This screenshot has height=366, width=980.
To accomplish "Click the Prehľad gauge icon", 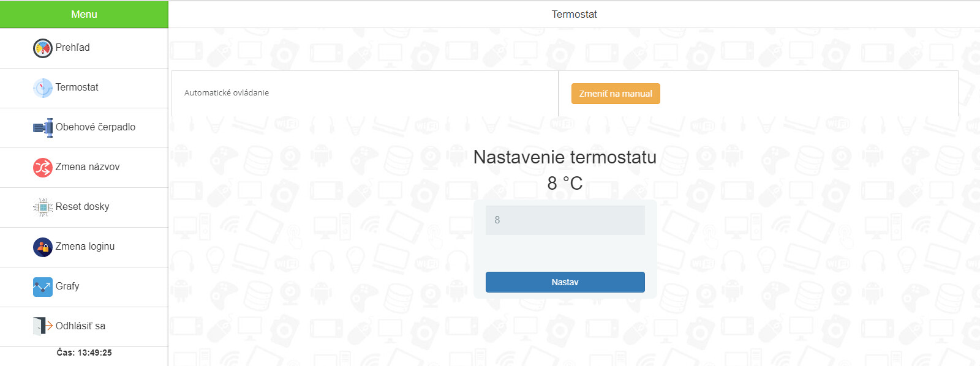I will pyautogui.click(x=43, y=48).
